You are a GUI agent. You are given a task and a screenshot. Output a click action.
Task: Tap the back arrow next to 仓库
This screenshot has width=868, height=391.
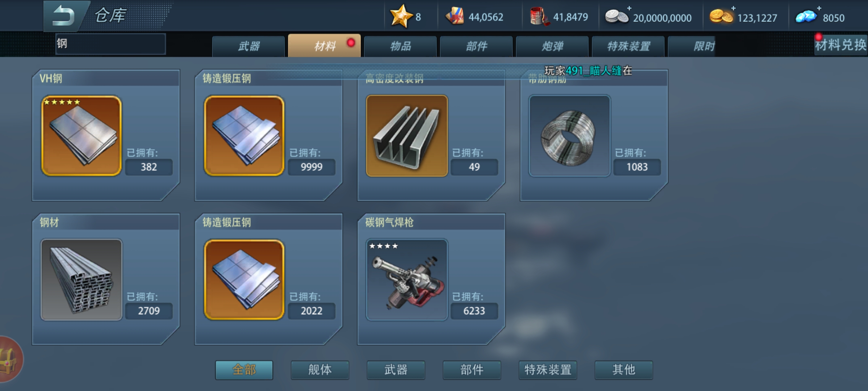coord(63,16)
